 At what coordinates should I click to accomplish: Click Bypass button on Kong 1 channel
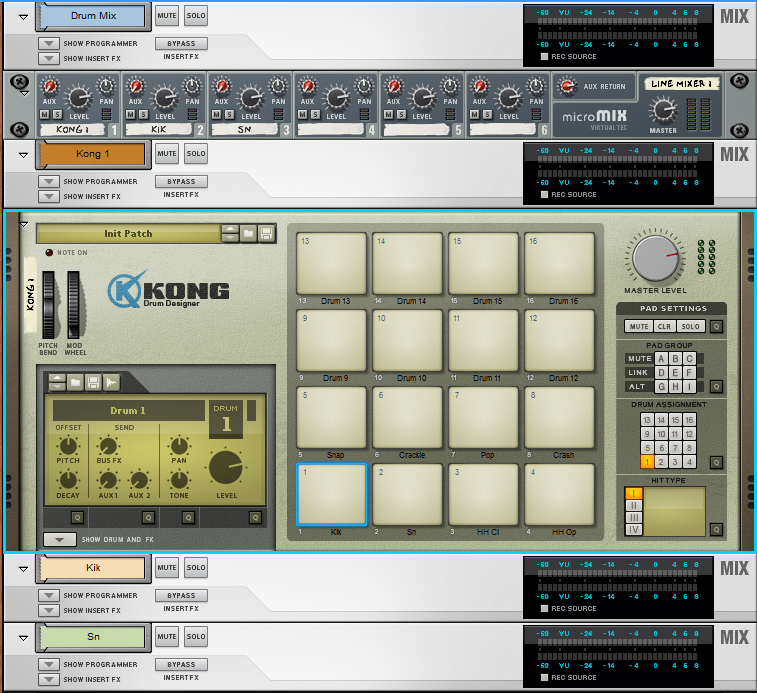(181, 182)
